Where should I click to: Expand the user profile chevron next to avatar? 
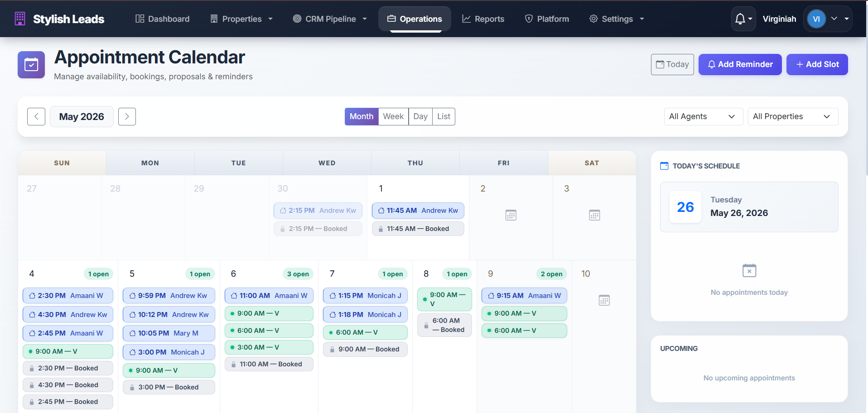point(834,19)
